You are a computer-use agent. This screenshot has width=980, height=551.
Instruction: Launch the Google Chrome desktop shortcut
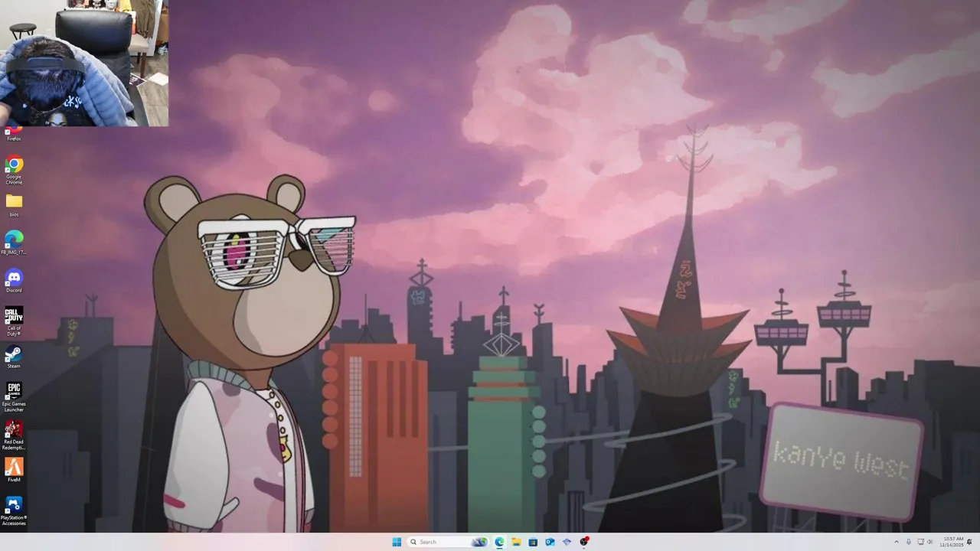click(14, 170)
